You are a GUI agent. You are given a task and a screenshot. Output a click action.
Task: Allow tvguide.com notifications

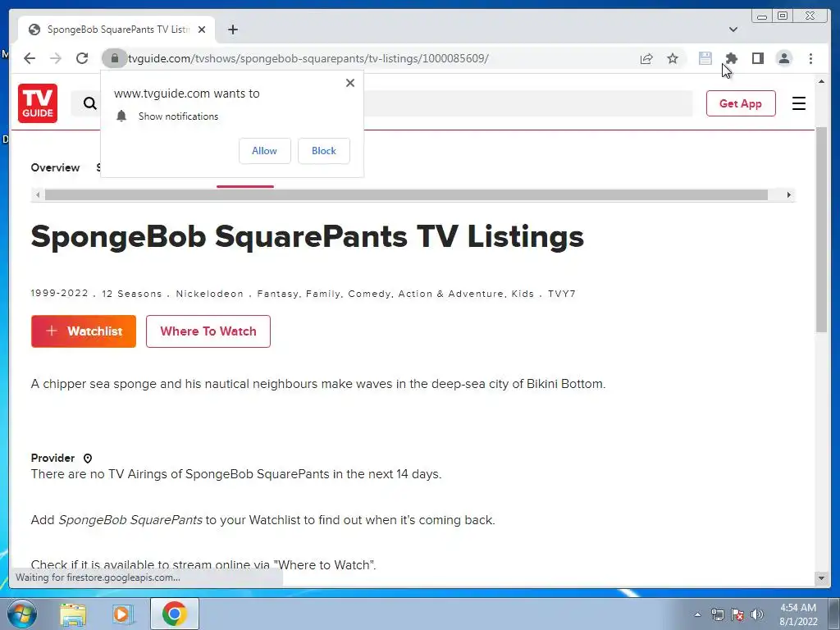pyautogui.click(x=265, y=151)
